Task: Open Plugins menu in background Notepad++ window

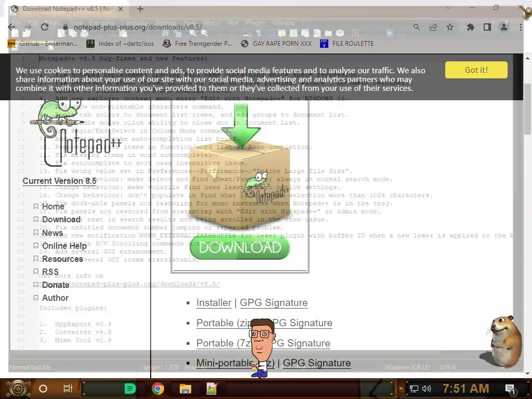Action: point(255,23)
